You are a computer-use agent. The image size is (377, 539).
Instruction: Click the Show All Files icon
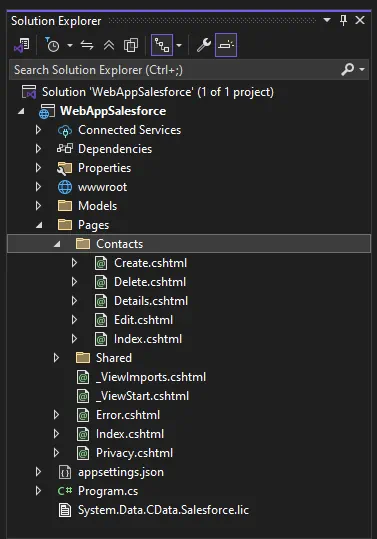click(131, 45)
